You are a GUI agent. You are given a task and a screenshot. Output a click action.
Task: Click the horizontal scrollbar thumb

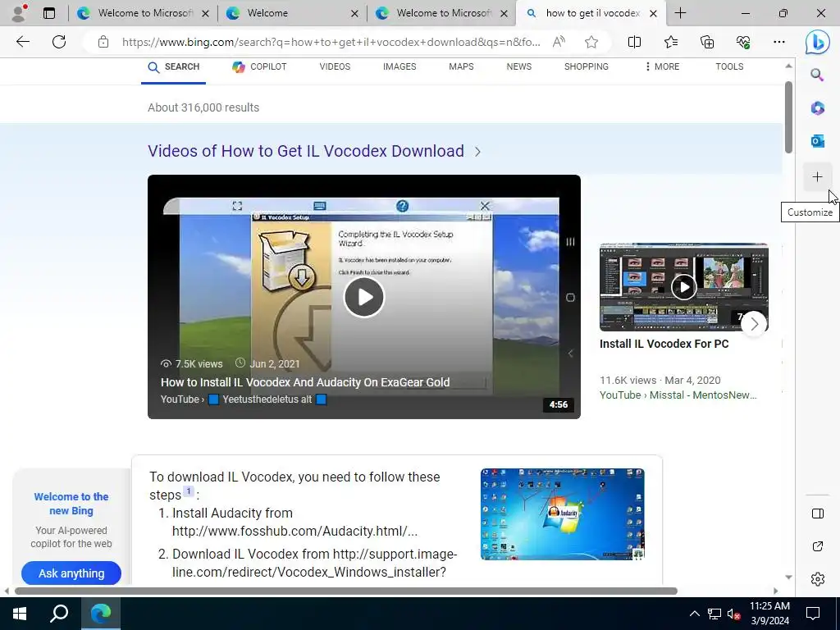(x=346, y=591)
